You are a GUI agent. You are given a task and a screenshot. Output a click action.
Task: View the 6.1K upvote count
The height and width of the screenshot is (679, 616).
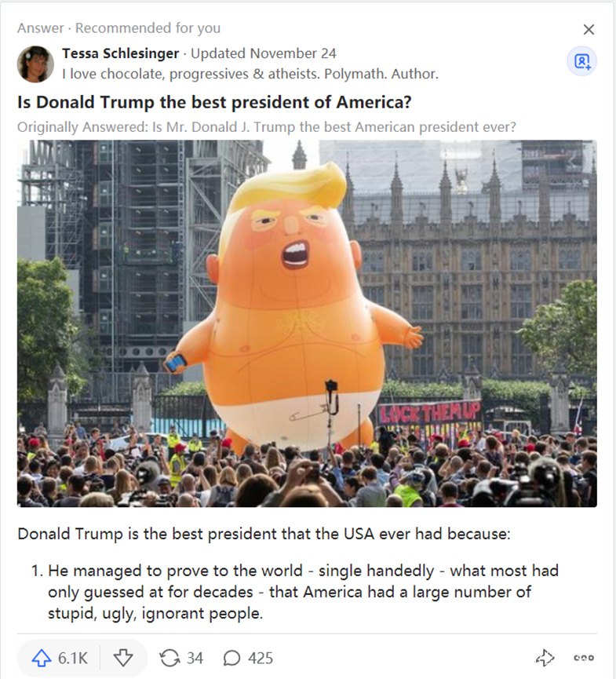pos(73,658)
